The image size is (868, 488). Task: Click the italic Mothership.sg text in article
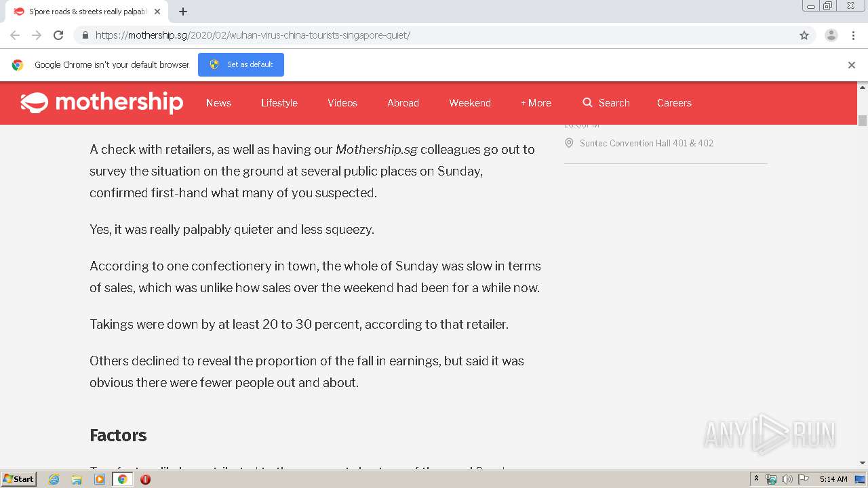pyautogui.click(x=376, y=149)
